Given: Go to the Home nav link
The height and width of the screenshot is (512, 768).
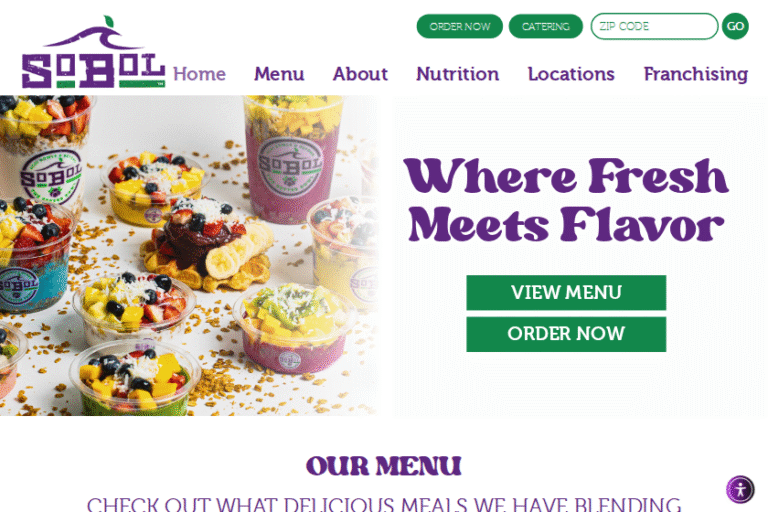Looking at the screenshot, I should 199,74.
